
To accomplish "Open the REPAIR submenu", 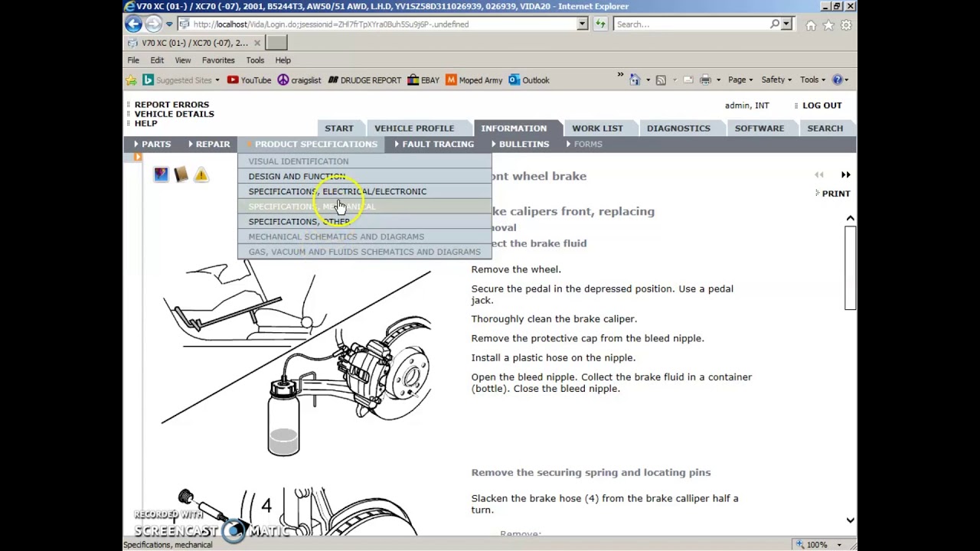I will click(208, 144).
